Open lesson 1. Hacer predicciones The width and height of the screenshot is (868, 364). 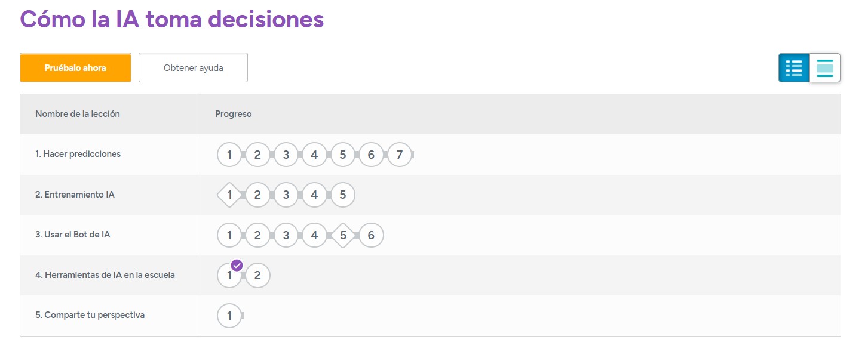tap(78, 154)
